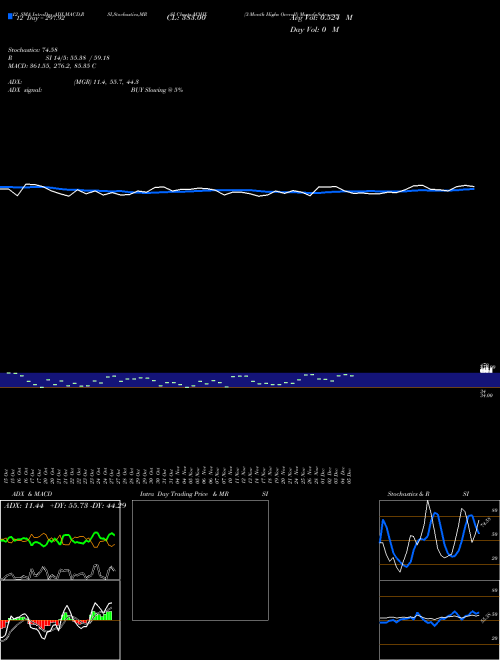This screenshot has height=660, width=500.
Task: Click the Stochastics: 74.58 reading
Action: coord(32,50)
